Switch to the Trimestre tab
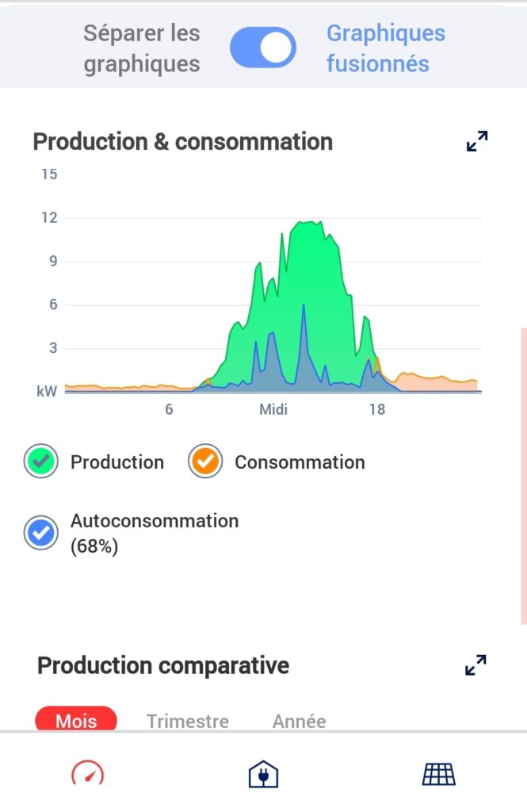Image resolution: width=527 pixels, height=812 pixels. pyautogui.click(x=187, y=721)
